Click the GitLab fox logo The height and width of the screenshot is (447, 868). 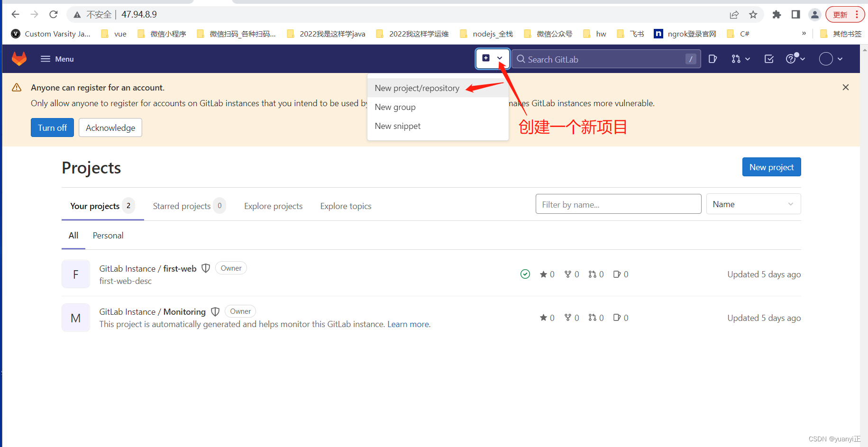coord(19,59)
